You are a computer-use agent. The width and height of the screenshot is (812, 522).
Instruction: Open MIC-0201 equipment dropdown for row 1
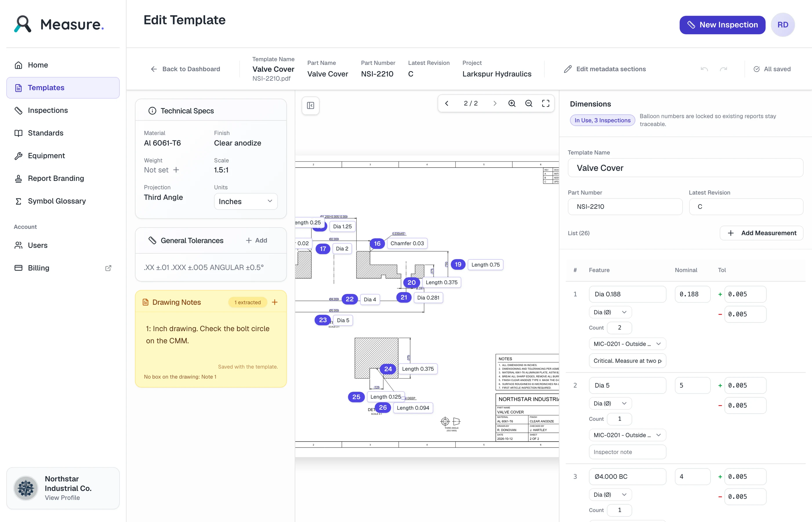[627, 344]
